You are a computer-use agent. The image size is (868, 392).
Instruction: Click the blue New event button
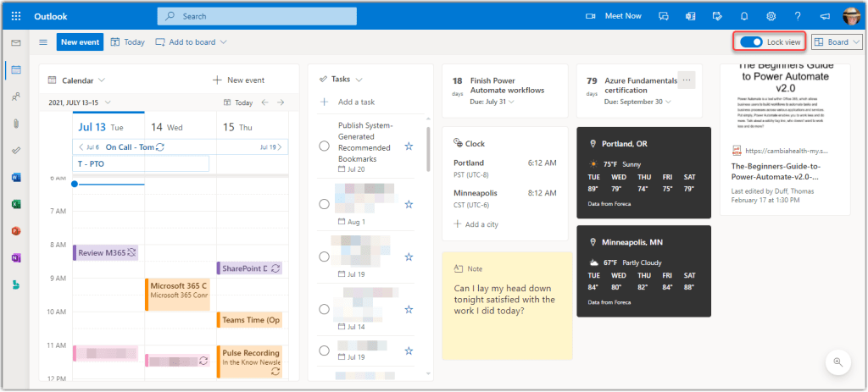[x=80, y=41]
